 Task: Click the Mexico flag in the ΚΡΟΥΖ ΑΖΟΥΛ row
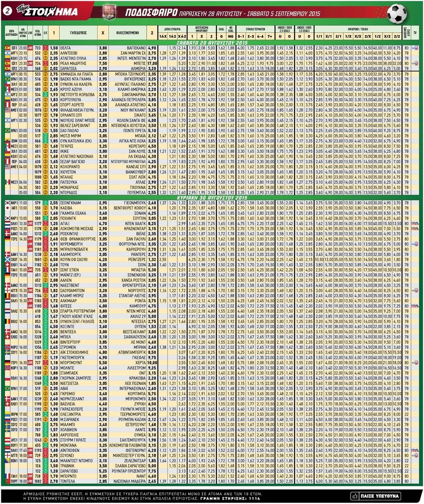(x=8, y=89)
